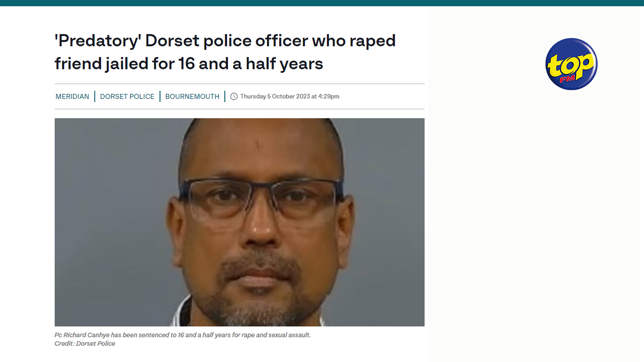Click separator between MERIDIAN and DORSET POLICE

(95, 97)
